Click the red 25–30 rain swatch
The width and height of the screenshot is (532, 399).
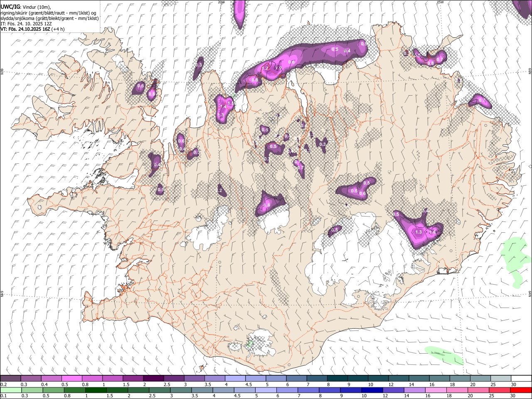coord(500,390)
